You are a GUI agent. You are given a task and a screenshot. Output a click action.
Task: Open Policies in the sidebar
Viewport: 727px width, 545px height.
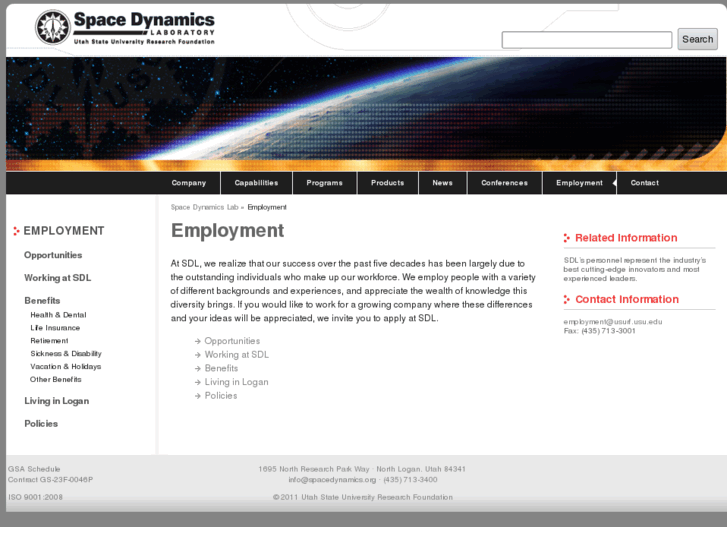tap(41, 423)
